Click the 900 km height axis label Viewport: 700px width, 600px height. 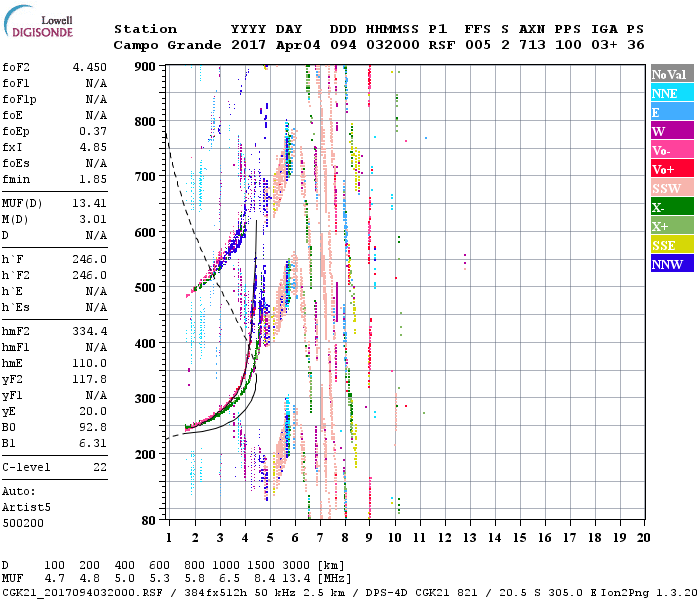[x=145, y=67]
